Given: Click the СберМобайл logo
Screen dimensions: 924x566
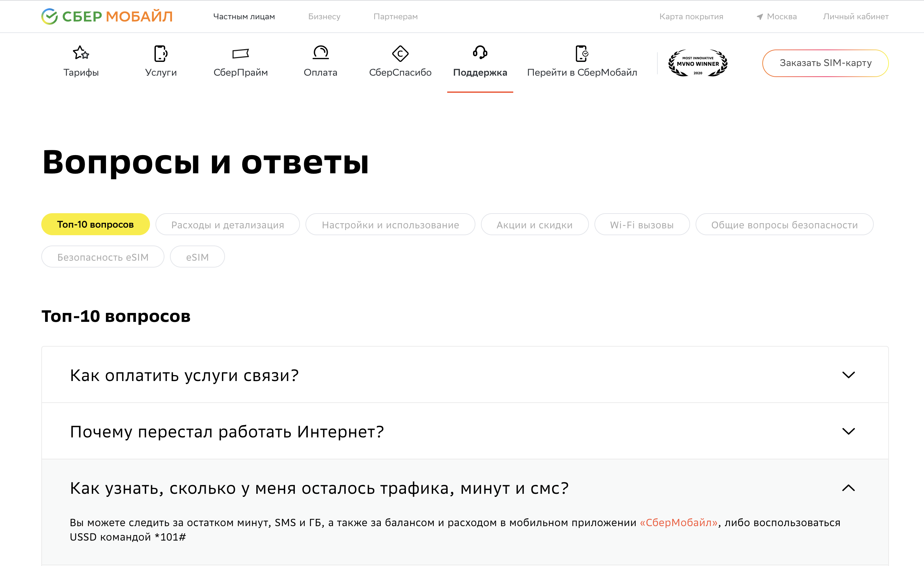Looking at the screenshot, I should [x=107, y=16].
